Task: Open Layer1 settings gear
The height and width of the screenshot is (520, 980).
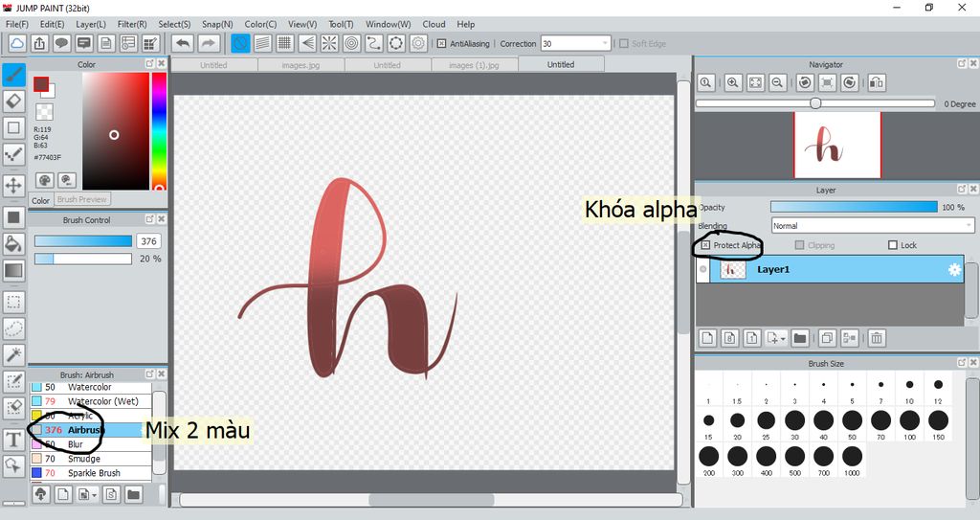Action: tap(954, 270)
